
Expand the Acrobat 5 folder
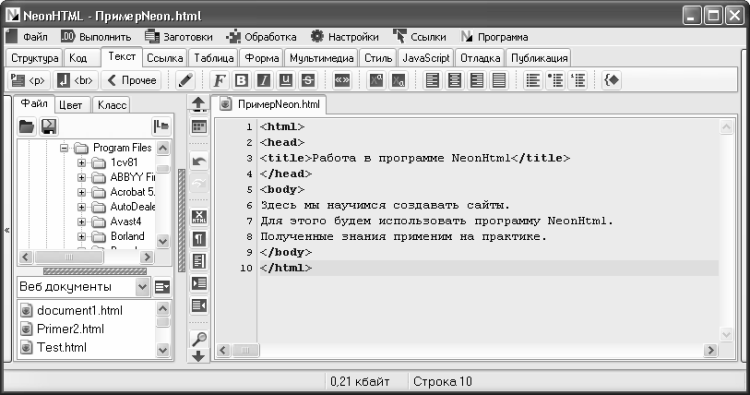[x=82, y=192]
